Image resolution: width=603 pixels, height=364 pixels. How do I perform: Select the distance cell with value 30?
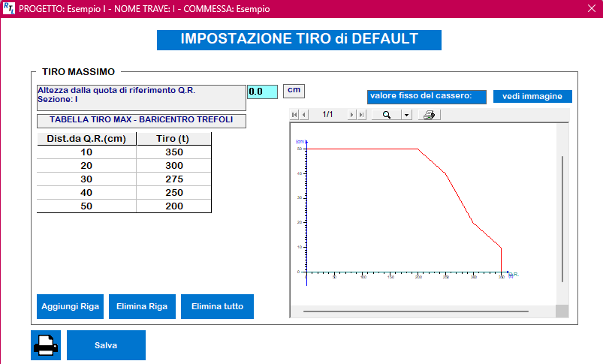86,179
